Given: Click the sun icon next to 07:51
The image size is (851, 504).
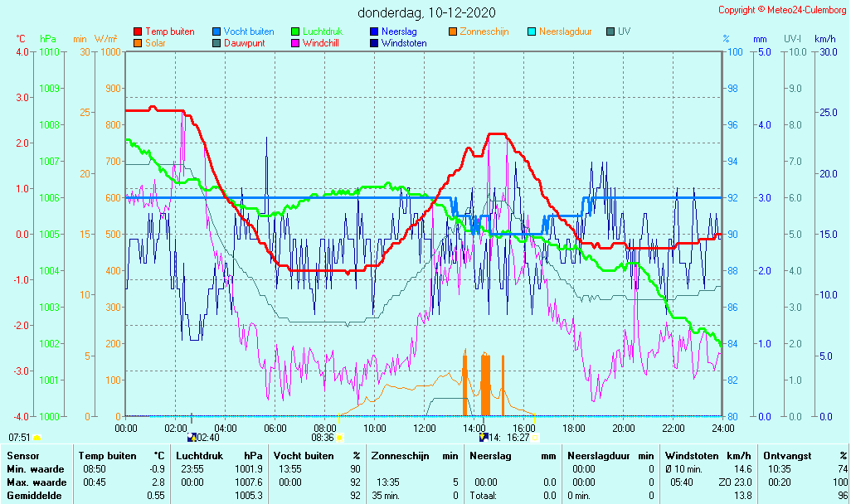Looking at the screenshot, I should (36, 438).
